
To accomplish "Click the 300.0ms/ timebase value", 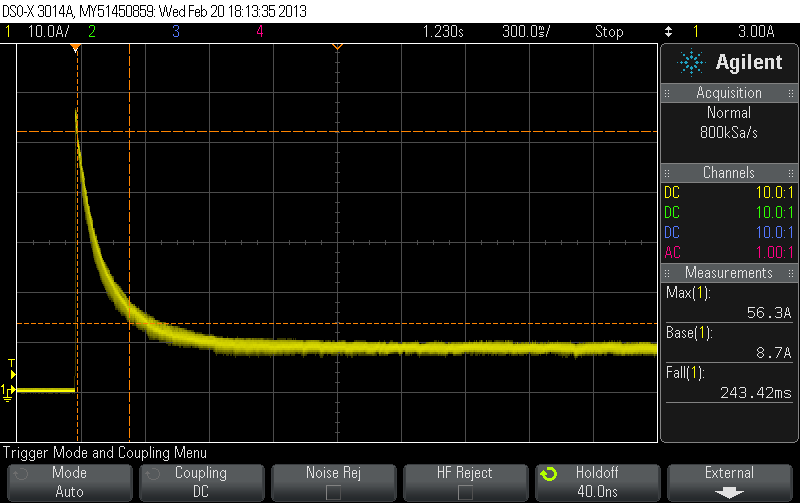I will 526,32.
